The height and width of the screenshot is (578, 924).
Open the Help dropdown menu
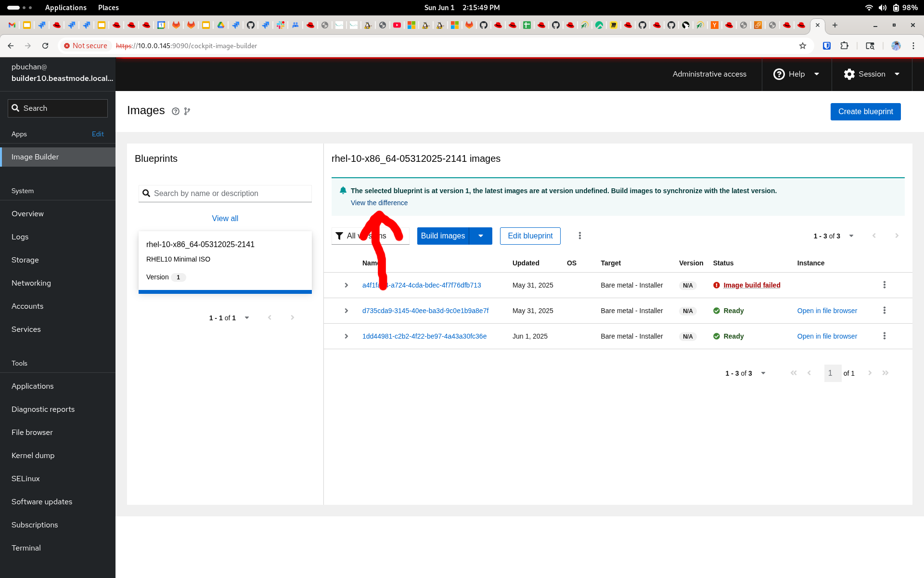click(x=796, y=74)
